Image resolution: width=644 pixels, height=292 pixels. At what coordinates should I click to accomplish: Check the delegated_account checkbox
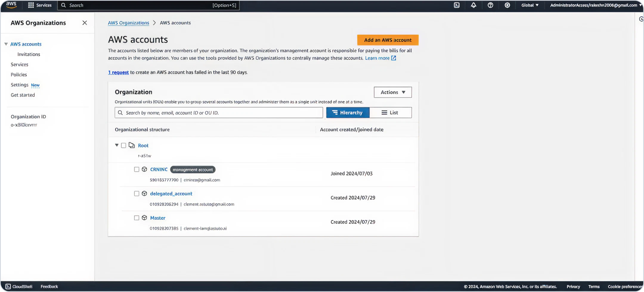pyautogui.click(x=136, y=194)
